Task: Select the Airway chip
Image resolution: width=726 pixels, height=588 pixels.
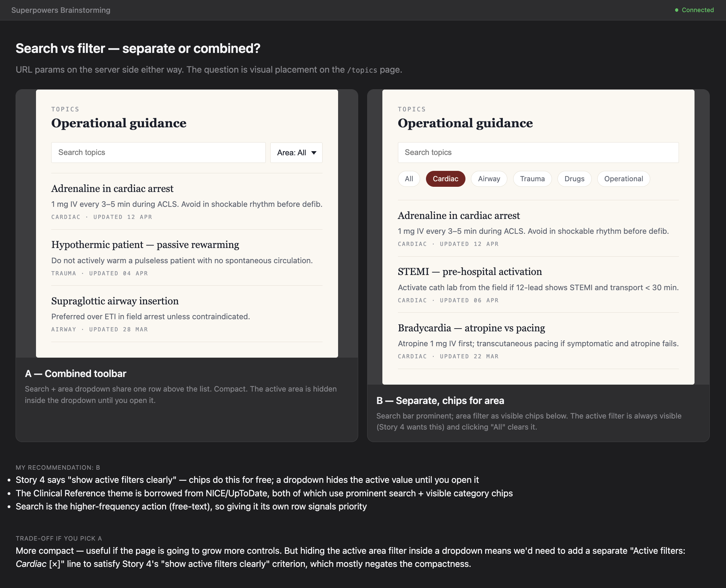Action: point(489,179)
